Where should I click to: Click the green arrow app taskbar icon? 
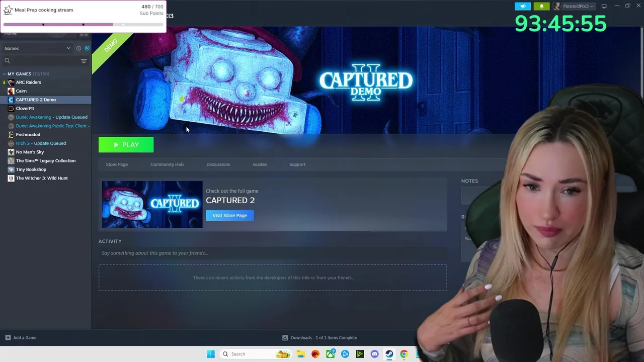360,354
